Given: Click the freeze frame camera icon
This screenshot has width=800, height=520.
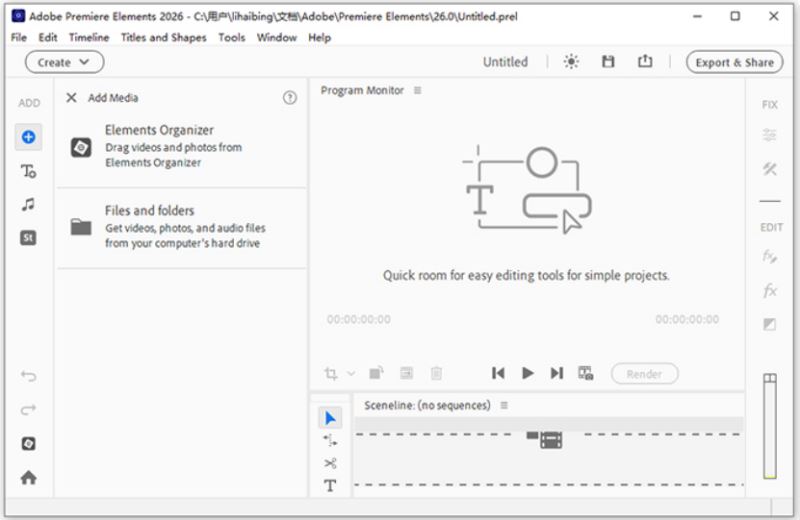Looking at the screenshot, I should tap(585, 373).
